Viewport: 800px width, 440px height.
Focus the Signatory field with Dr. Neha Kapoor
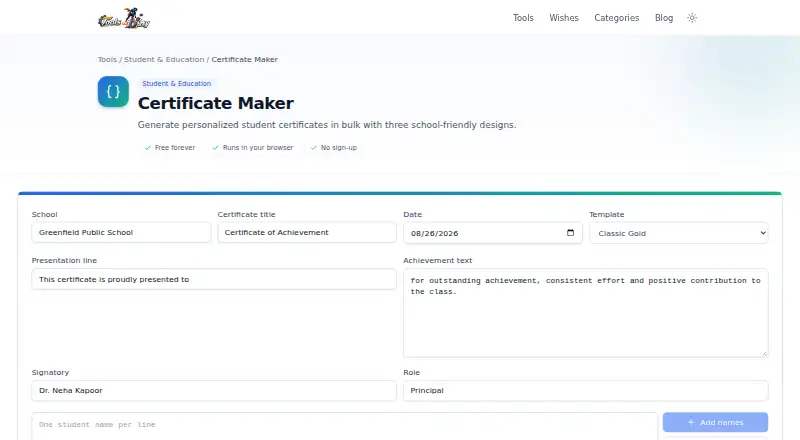click(x=214, y=390)
